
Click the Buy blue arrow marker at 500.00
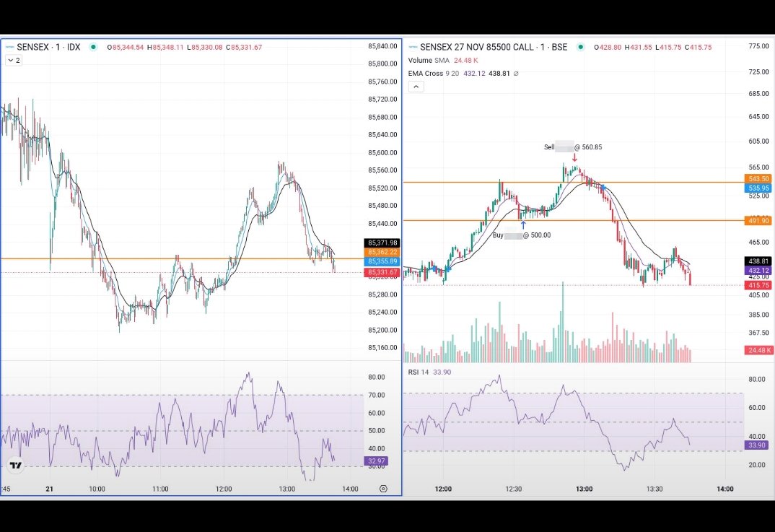tap(523, 225)
